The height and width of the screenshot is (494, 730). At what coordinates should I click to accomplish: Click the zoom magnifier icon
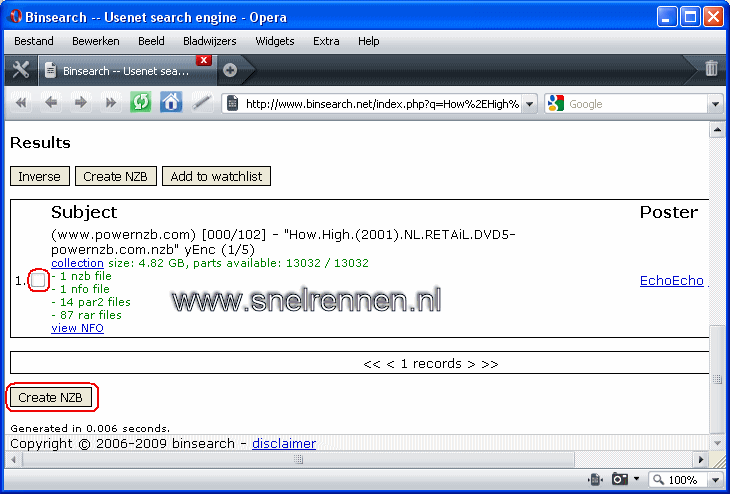658,479
